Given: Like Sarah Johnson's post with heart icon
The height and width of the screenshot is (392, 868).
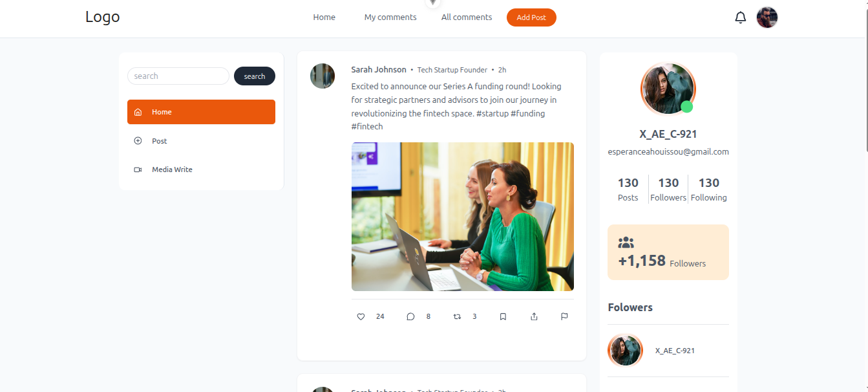Looking at the screenshot, I should click(x=361, y=316).
